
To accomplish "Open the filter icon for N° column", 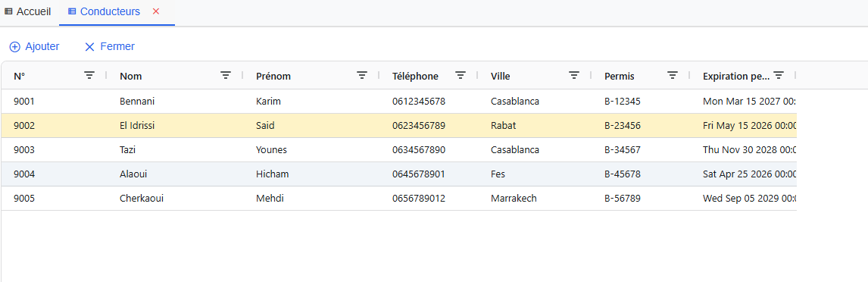I will (89, 75).
